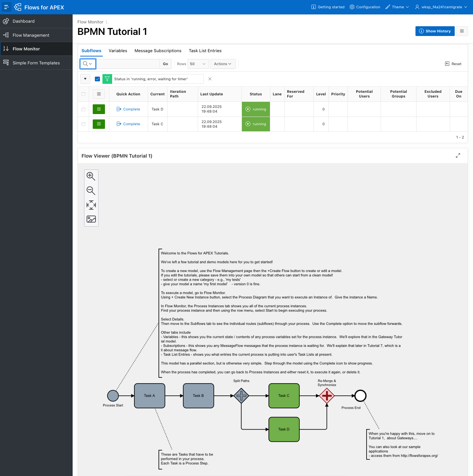This screenshot has height=476, width=473.
Task: Click the Flows for APEX logo icon
Action: point(18,7)
